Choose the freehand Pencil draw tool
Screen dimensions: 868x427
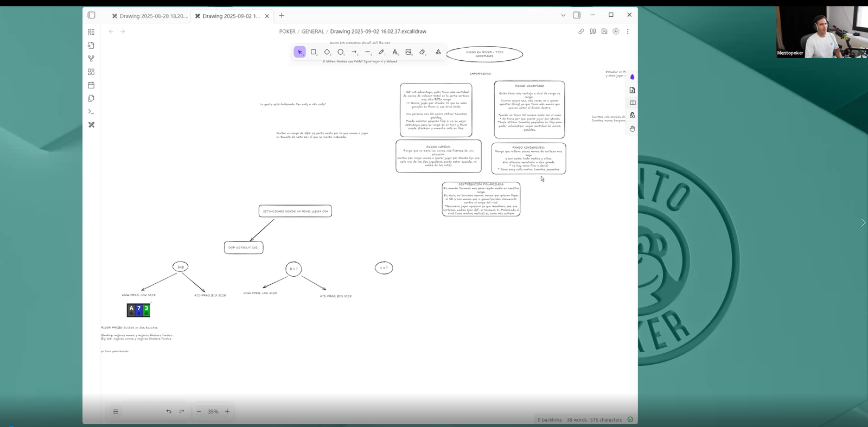tap(381, 52)
